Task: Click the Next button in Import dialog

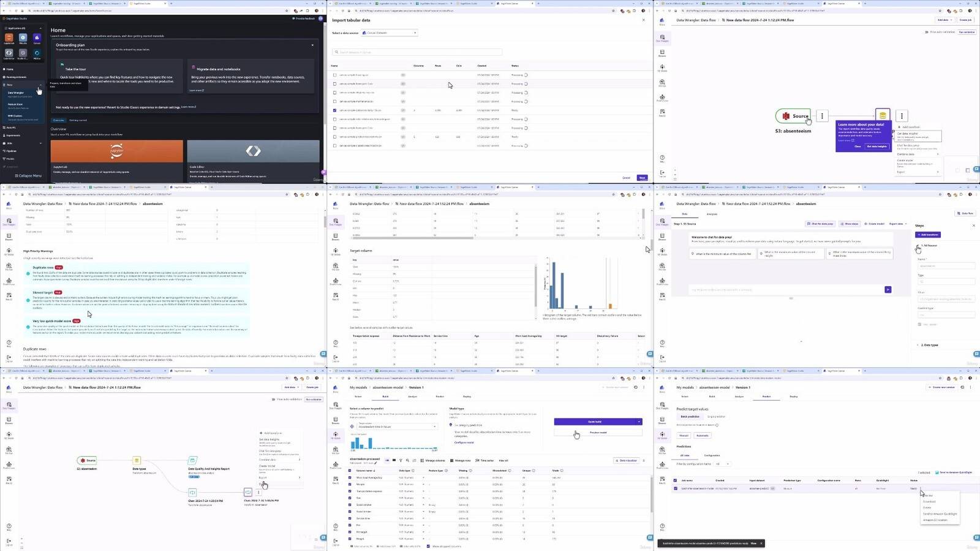Action: pyautogui.click(x=641, y=178)
